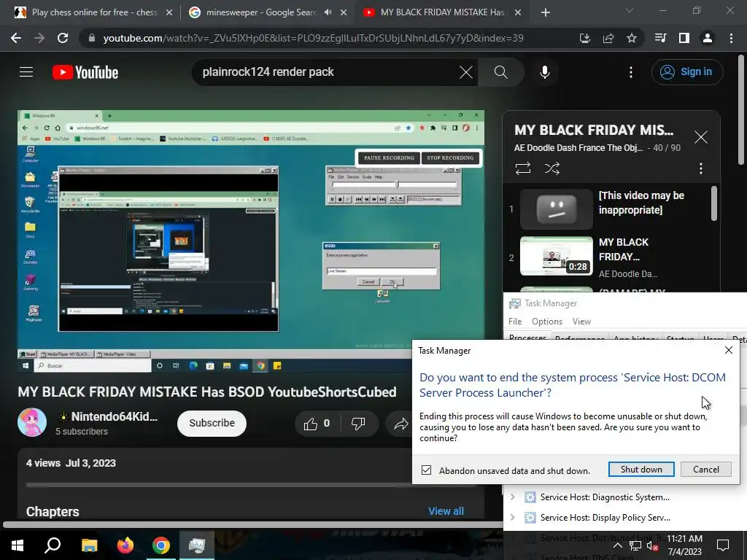Go back in Chrome

click(x=16, y=38)
